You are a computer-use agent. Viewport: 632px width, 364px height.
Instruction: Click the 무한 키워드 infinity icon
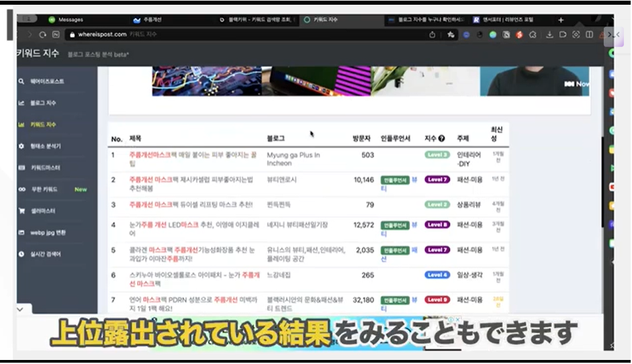(x=21, y=189)
